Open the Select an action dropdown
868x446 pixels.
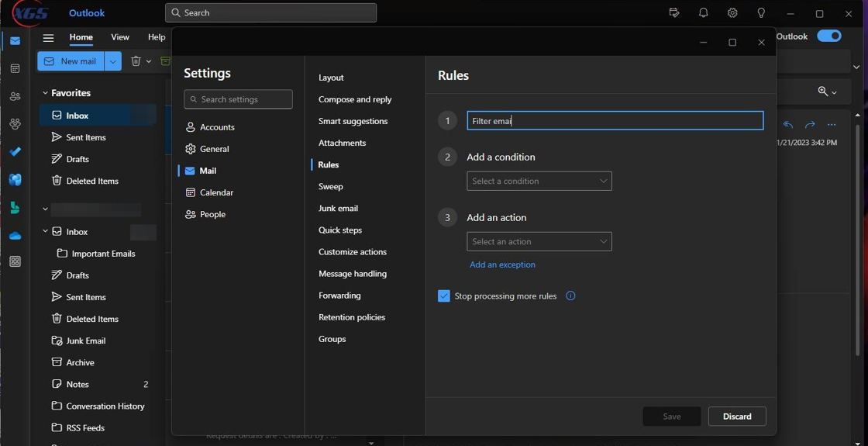pos(539,242)
